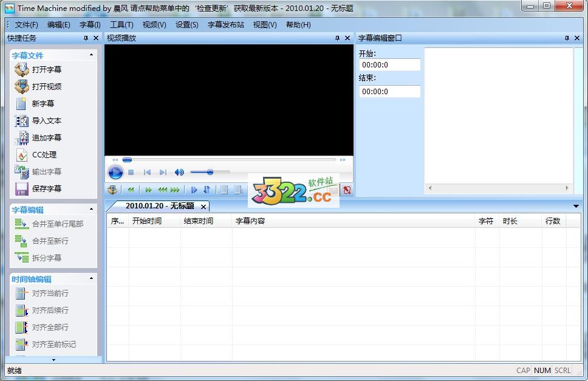Viewport: 588px width, 381px height.
Task: Jump to next track button
Action: [163, 172]
